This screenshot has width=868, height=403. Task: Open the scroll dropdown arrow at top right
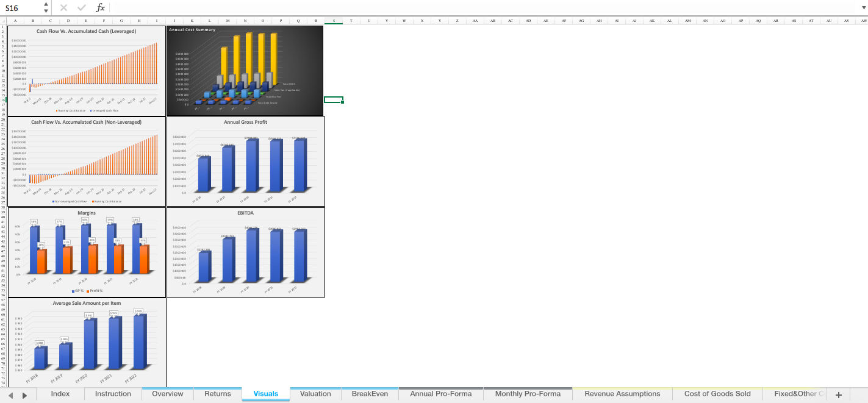(x=864, y=8)
